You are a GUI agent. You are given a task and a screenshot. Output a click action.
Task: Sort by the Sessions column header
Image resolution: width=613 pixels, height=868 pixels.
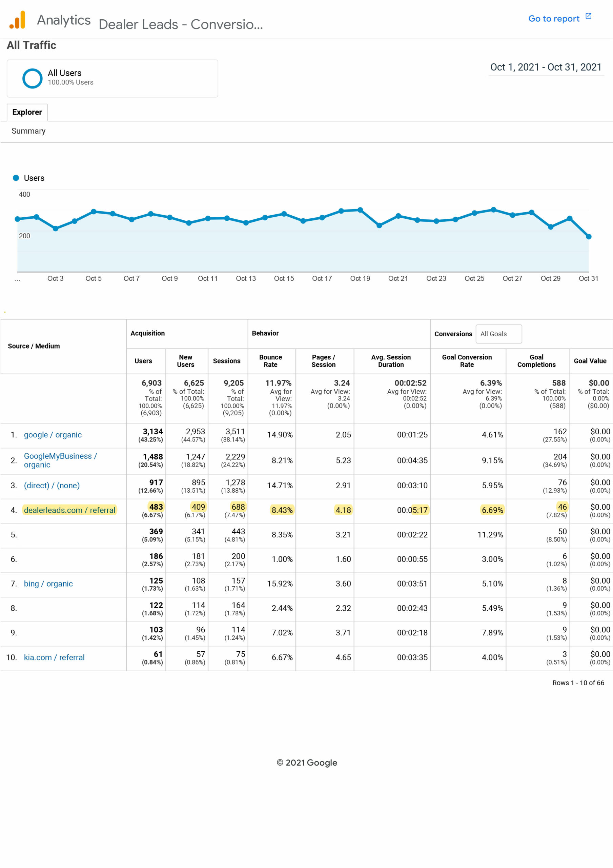tap(226, 361)
